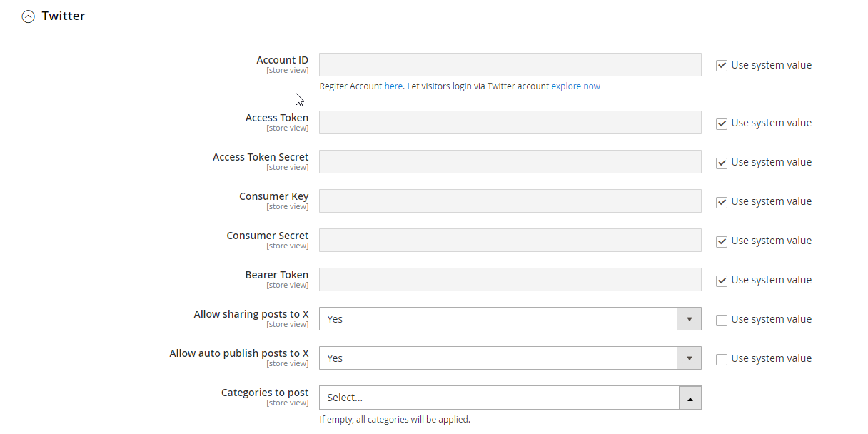Open Allow auto publish posts dropdown
Image resolution: width=868 pixels, height=434 pixels.
[510, 358]
